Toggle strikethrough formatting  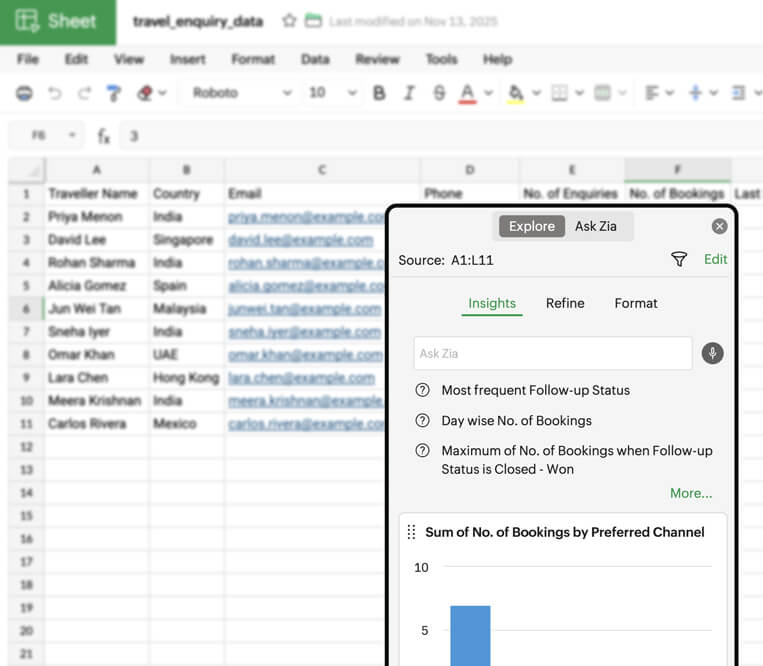tap(439, 92)
